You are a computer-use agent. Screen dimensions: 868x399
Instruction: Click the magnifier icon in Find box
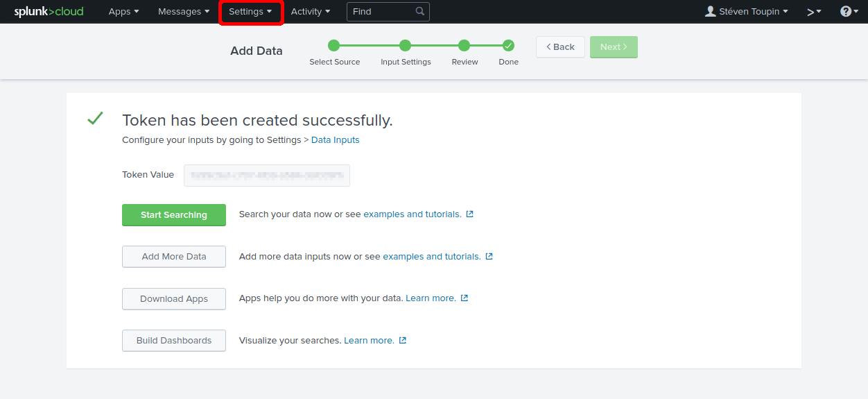point(420,12)
